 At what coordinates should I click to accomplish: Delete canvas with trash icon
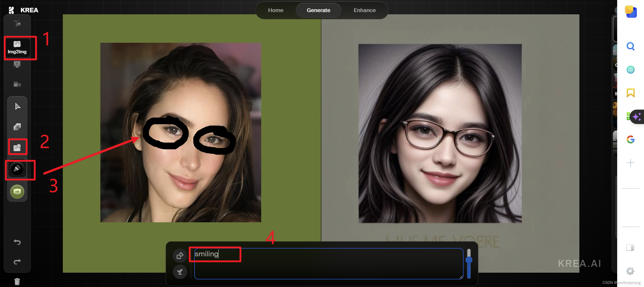17,281
